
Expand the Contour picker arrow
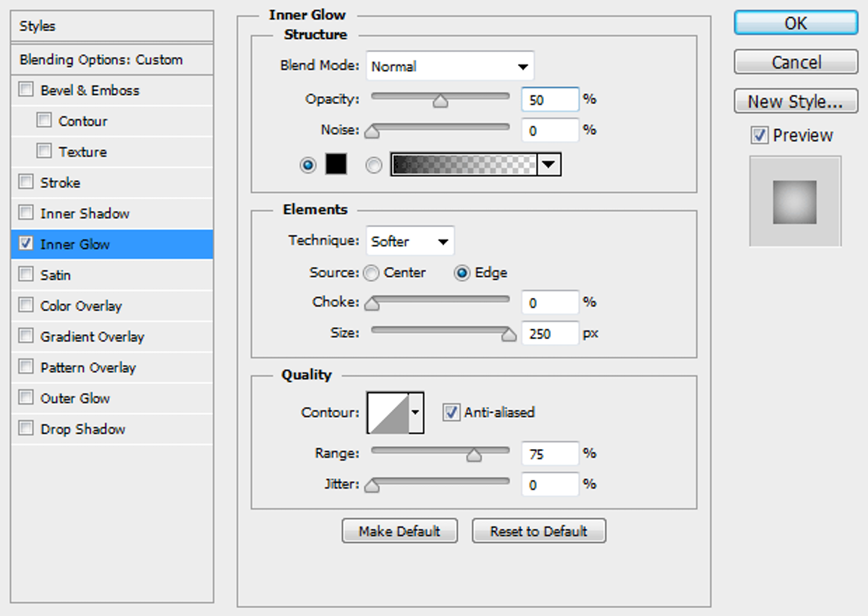pos(417,412)
